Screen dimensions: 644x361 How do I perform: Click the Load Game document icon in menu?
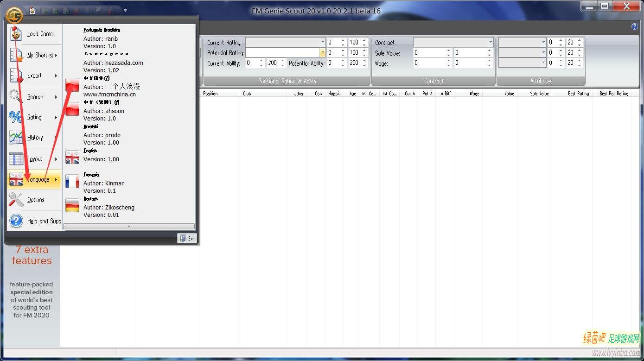pos(16,34)
